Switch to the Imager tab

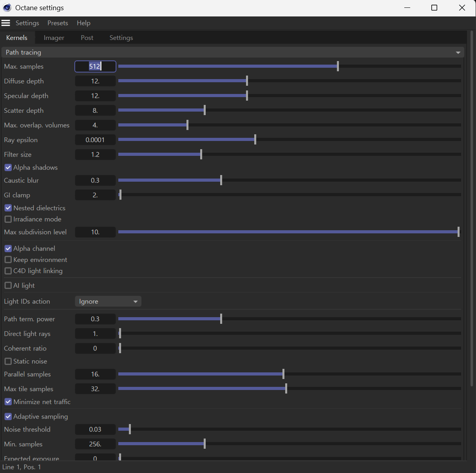54,38
